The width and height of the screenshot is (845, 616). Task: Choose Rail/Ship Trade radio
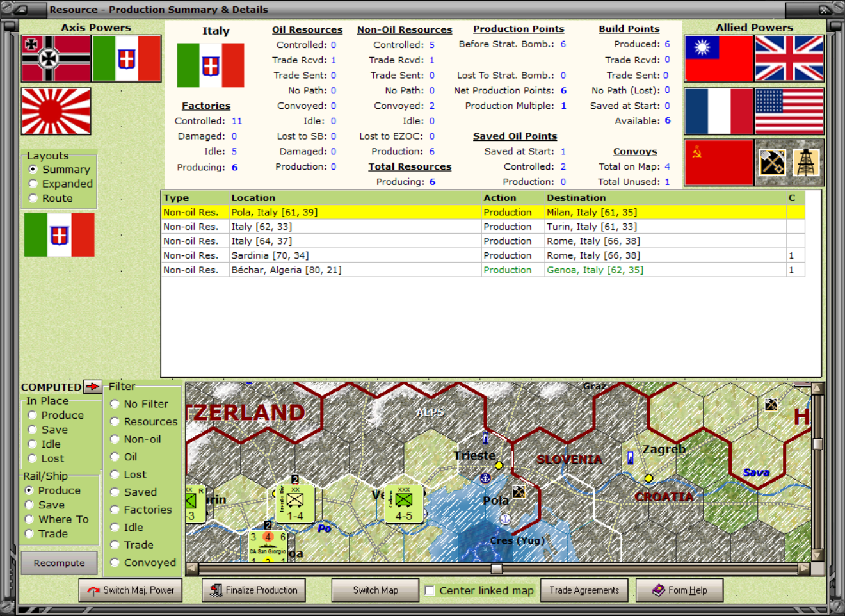click(x=29, y=534)
